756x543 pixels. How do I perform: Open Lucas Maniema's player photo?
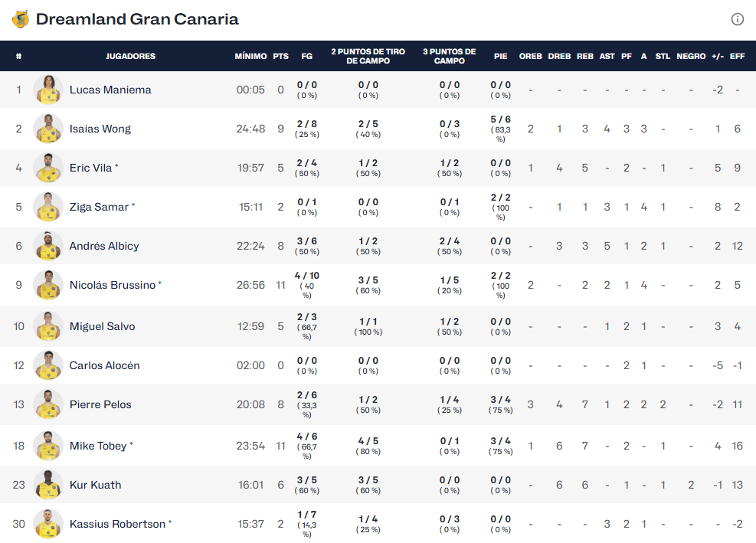[48, 90]
